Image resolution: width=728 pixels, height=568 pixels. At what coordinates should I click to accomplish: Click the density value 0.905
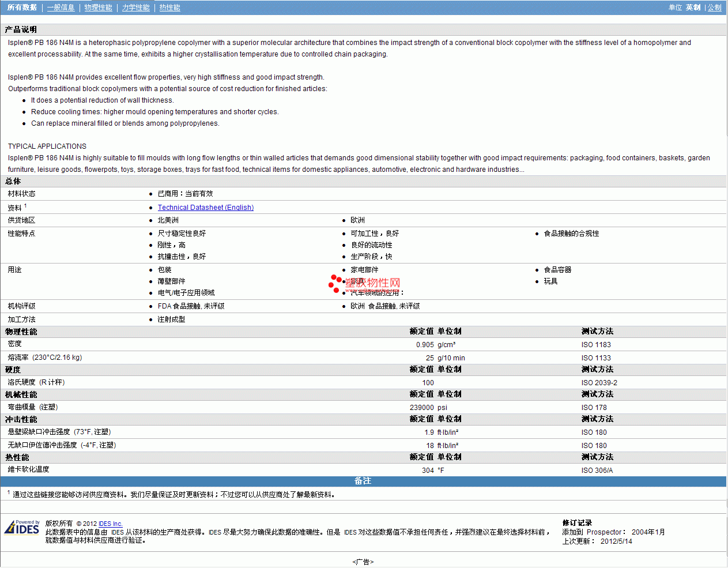click(x=425, y=345)
